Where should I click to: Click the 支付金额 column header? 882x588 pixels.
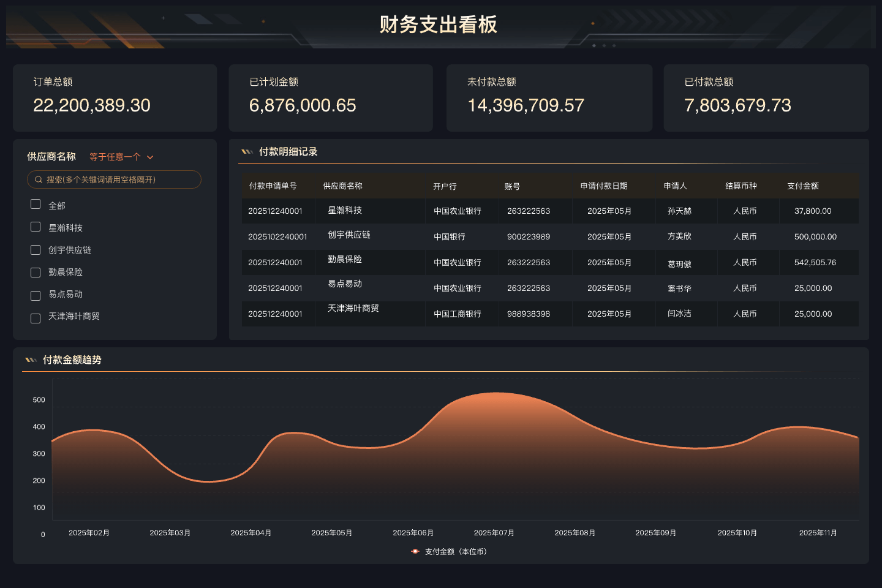(802, 186)
